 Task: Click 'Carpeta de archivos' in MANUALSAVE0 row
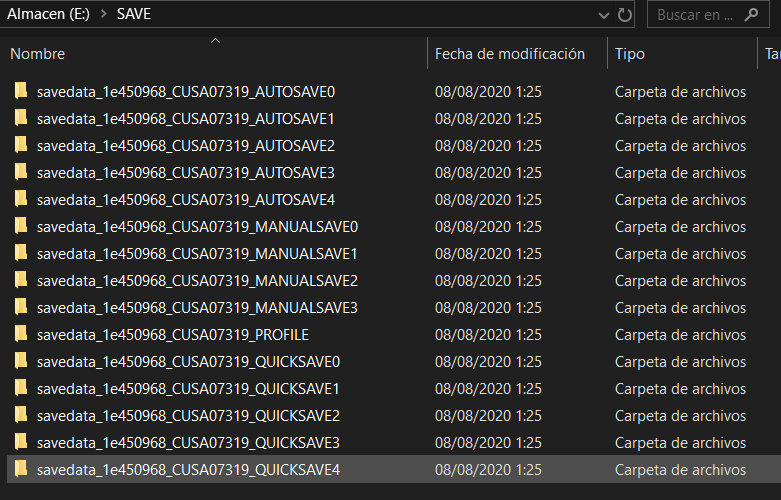coord(680,227)
